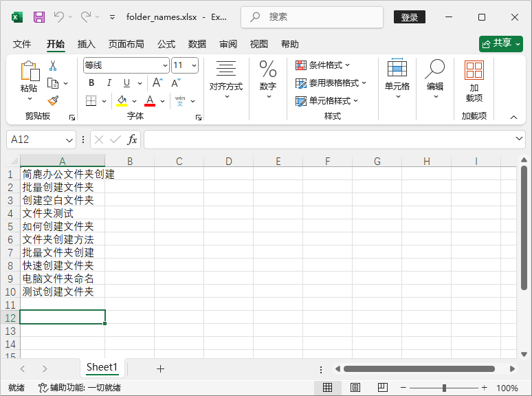The width and height of the screenshot is (532, 396).
Task: Switch to Page Break Preview icon
Action: coord(383,388)
